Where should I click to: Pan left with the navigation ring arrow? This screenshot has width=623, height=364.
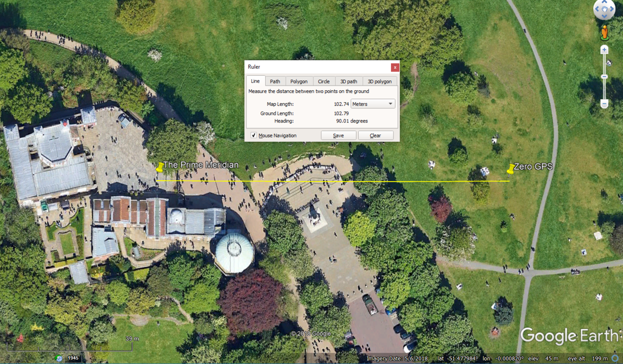598,9
